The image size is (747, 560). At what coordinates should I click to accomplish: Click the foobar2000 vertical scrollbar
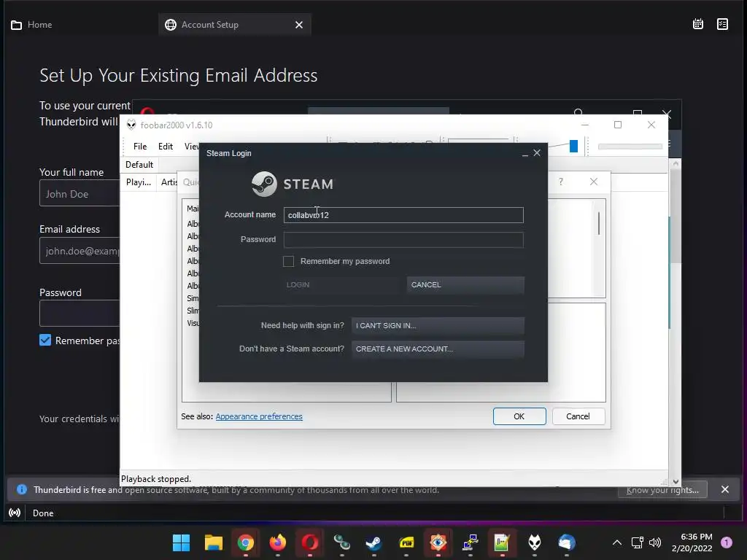pos(675,323)
